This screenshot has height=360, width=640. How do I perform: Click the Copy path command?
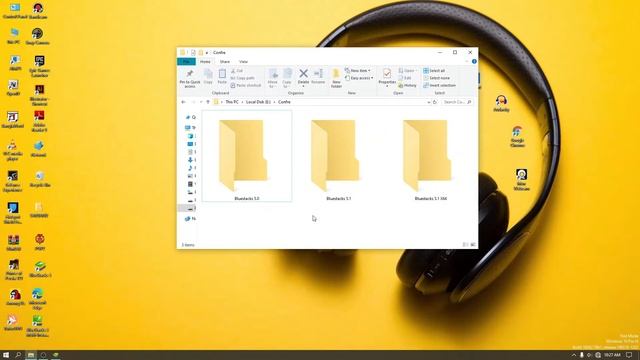pyautogui.click(x=242, y=78)
